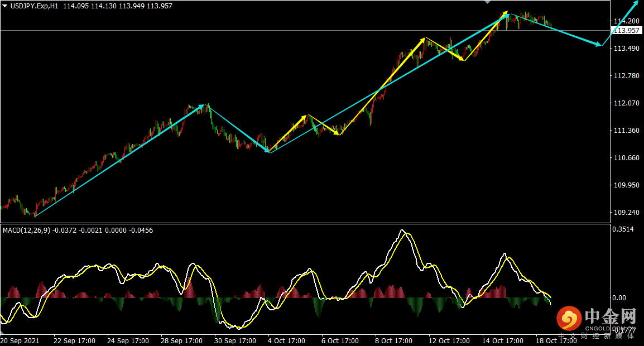Click the gray chart shift marker at top
This screenshot has width=644, height=346.
coord(488,2)
